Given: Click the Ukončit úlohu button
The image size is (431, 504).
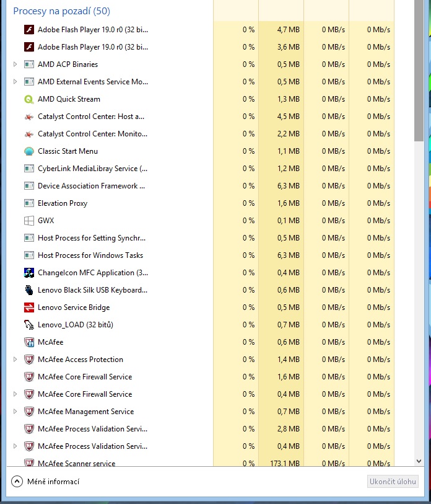Looking at the screenshot, I should click(393, 482).
